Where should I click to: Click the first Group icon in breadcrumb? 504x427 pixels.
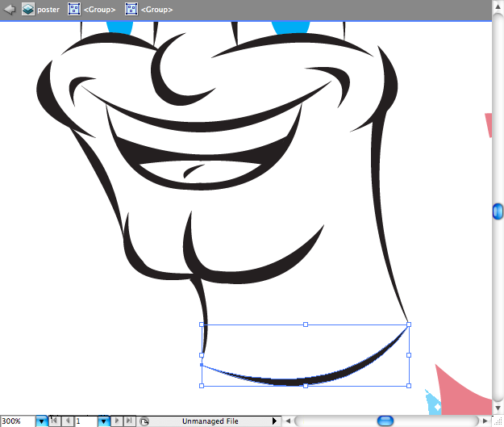[x=74, y=10]
